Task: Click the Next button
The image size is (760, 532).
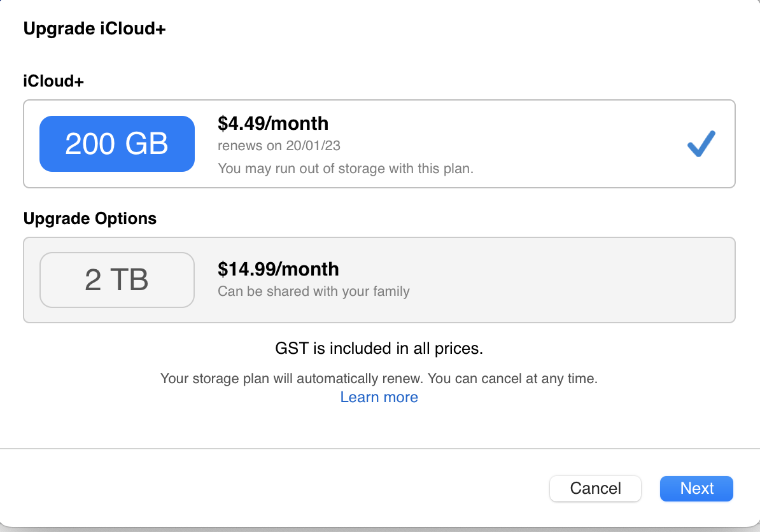Action: click(x=696, y=489)
